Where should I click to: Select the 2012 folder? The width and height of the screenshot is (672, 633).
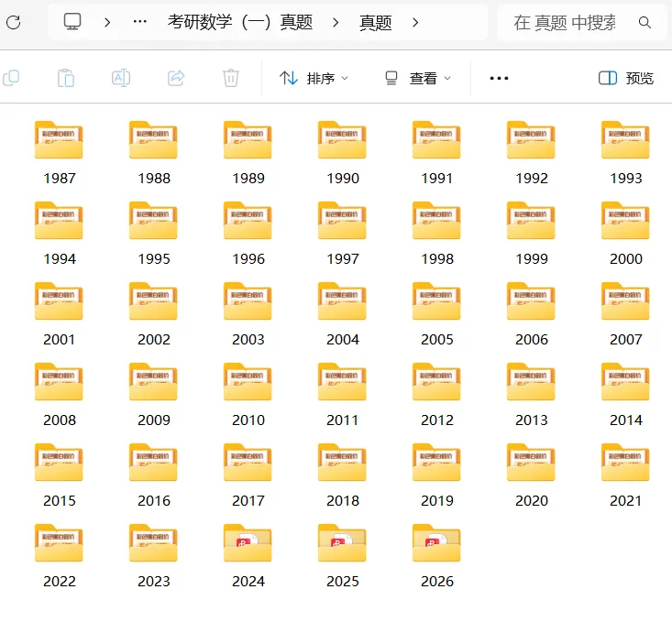[x=436, y=395]
